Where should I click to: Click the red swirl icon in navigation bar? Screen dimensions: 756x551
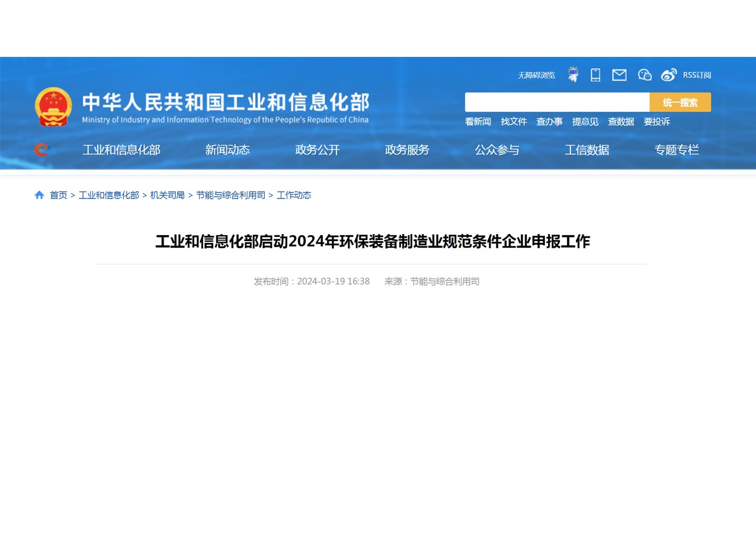pyautogui.click(x=41, y=150)
